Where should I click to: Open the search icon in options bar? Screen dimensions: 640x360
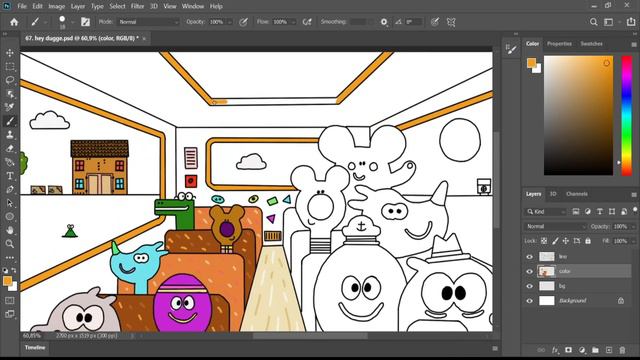(593, 22)
